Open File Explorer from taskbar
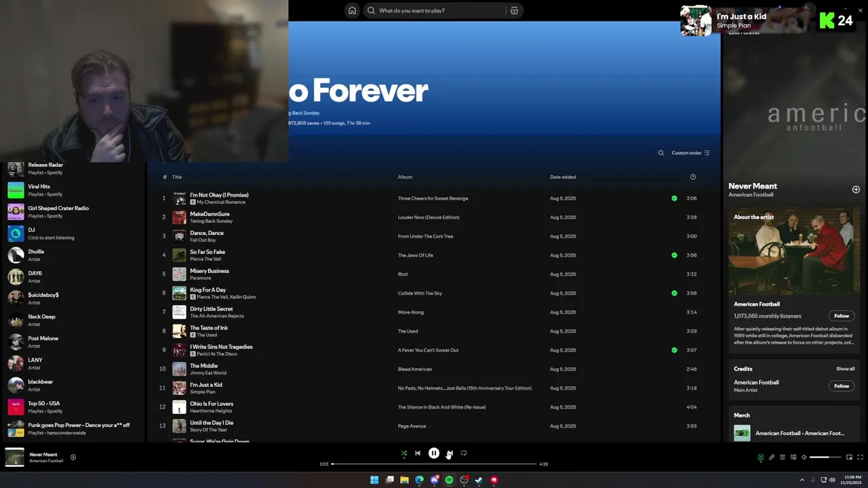The image size is (868, 488). pos(404,480)
